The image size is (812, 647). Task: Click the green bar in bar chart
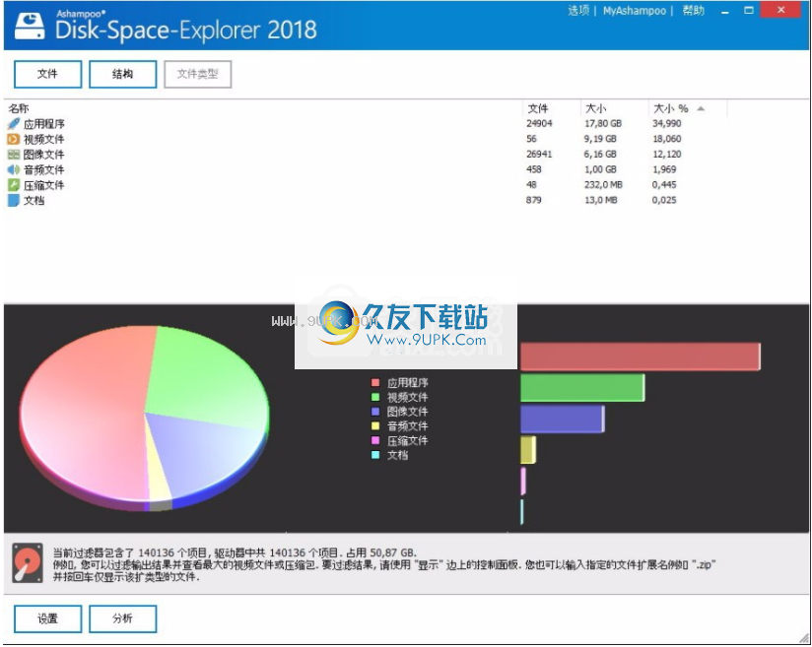point(582,388)
